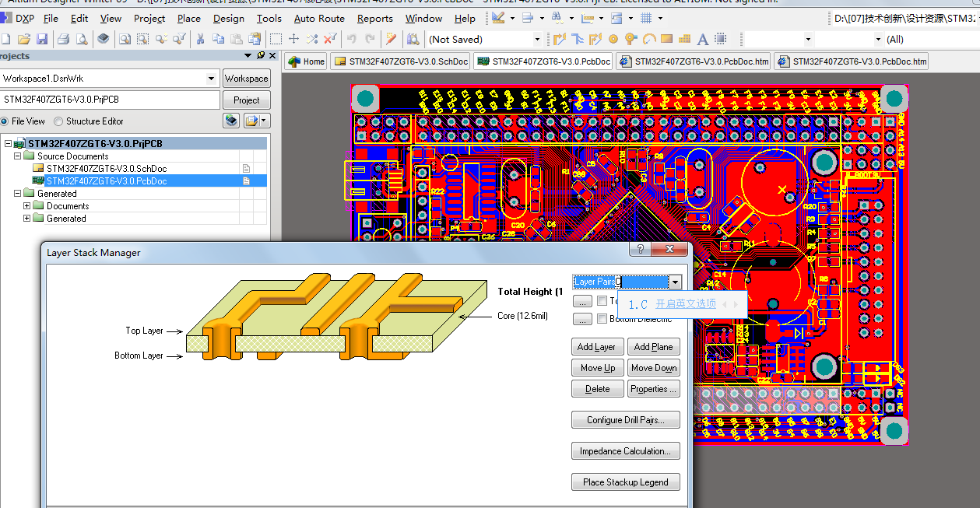This screenshot has width=980, height=508.
Task: Open the Layer Pairs combo box arrow
Action: [x=675, y=282]
